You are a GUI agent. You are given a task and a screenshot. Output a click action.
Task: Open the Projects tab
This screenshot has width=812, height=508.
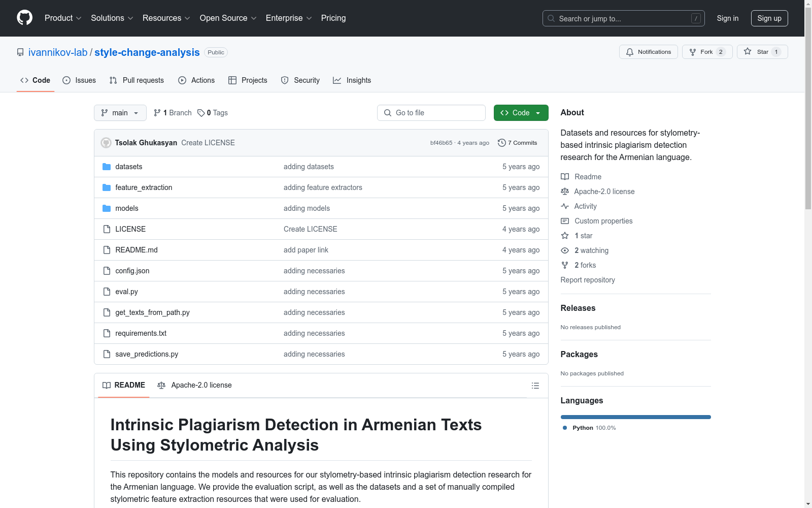[x=248, y=80]
